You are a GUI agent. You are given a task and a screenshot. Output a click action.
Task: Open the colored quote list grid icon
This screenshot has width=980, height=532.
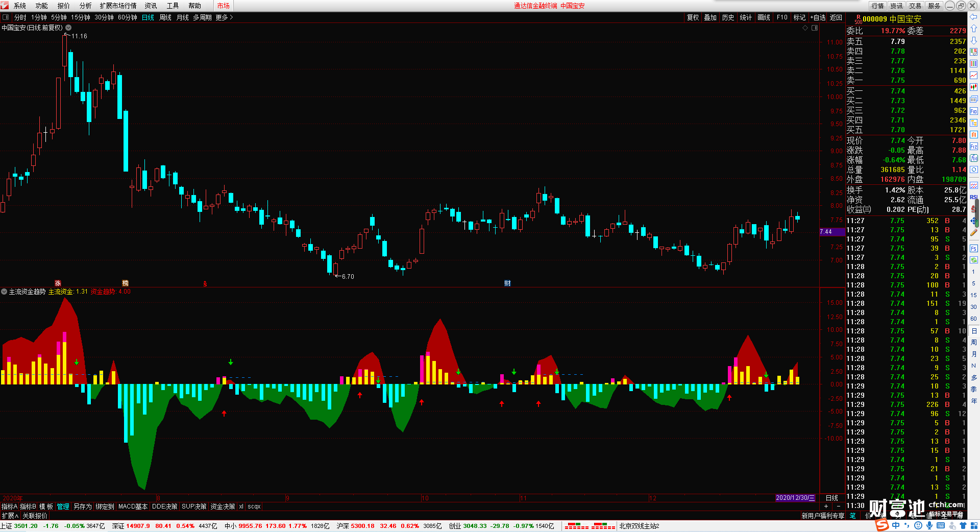(974, 63)
